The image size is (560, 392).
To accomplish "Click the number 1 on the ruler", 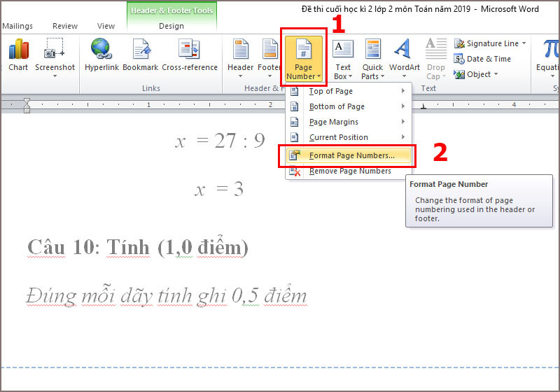I will [148, 105].
